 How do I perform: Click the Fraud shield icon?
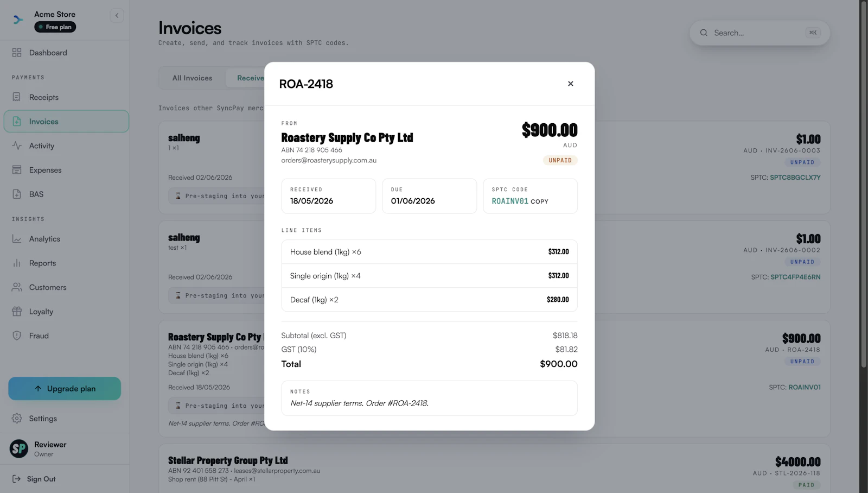pyautogui.click(x=17, y=336)
